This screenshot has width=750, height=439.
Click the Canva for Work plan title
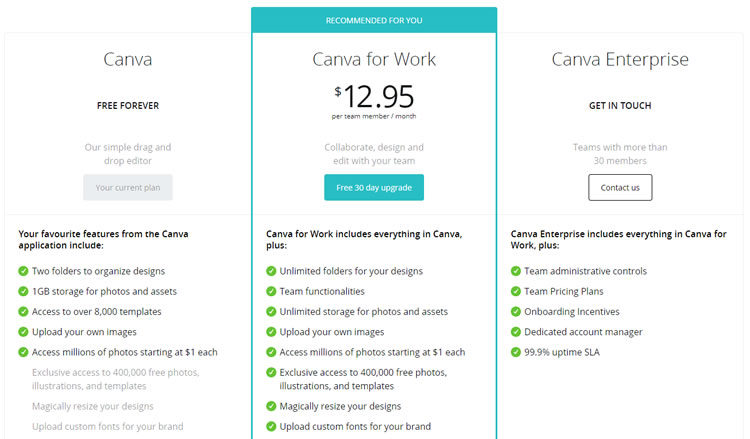pos(374,59)
